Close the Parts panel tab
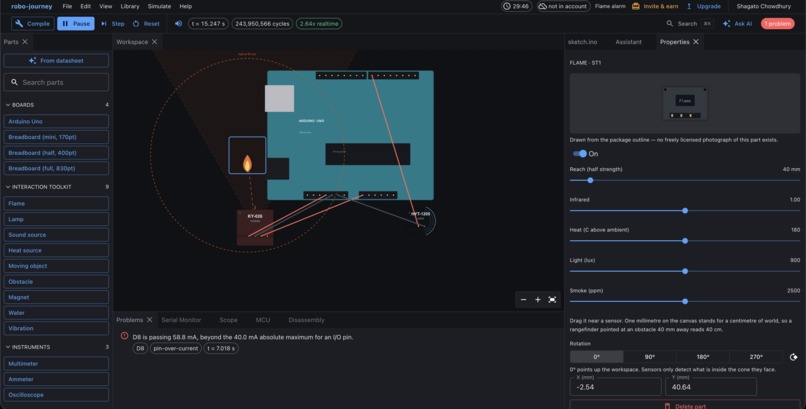The image size is (806, 409). [x=25, y=42]
